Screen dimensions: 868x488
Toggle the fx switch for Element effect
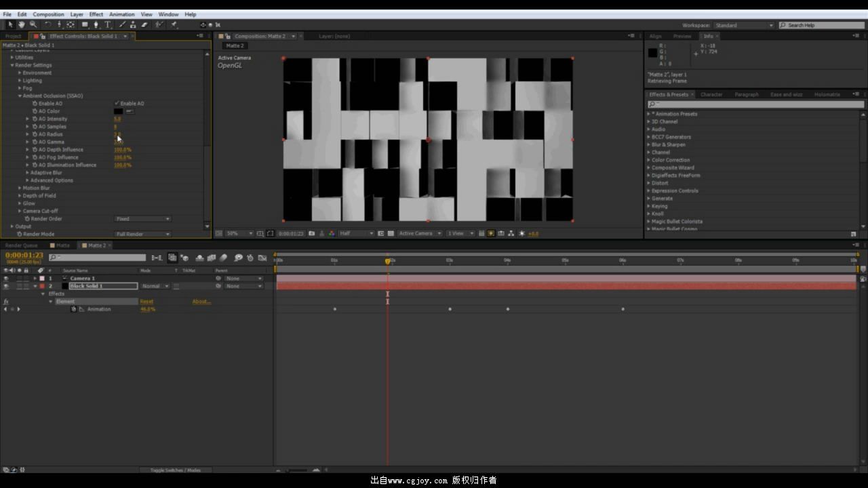(x=6, y=302)
